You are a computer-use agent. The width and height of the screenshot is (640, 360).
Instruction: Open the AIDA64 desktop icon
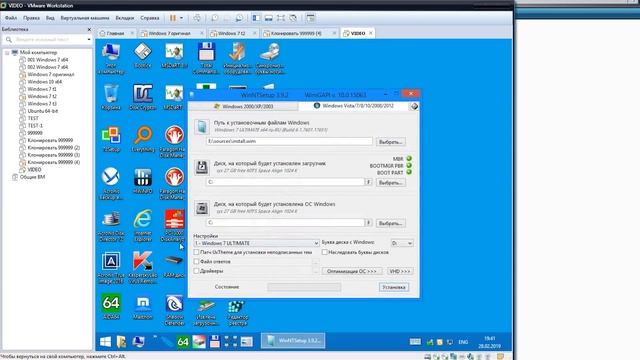111,306
